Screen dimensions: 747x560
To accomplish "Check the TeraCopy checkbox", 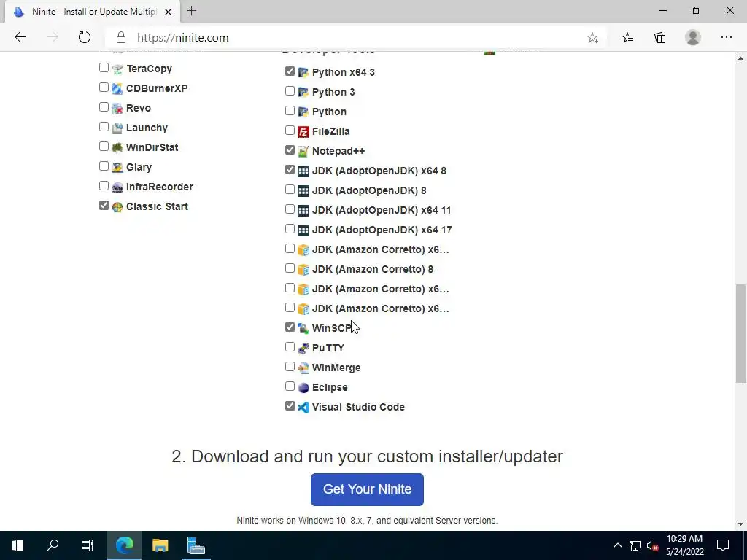I will click(x=104, y=68).
